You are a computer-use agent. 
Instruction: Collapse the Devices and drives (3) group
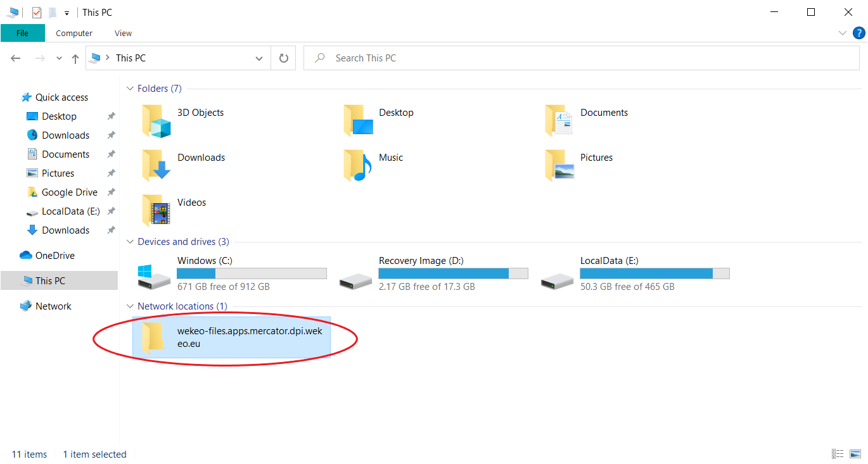[x=130, y=242]
